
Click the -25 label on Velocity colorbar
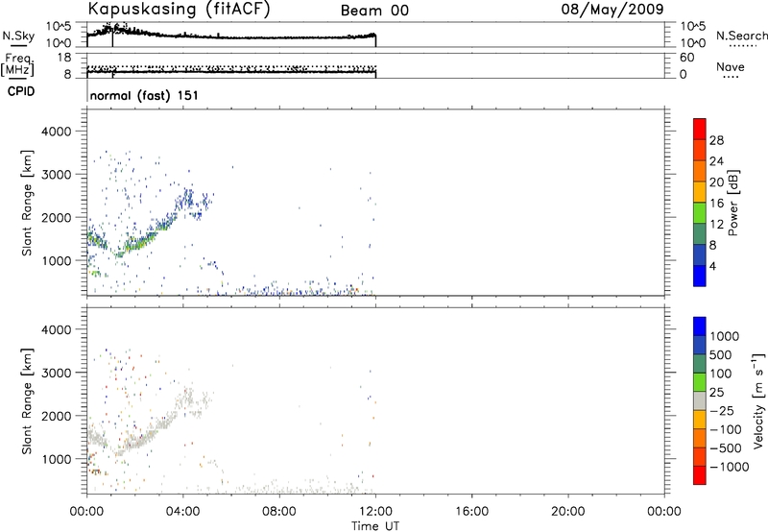coord(721,410)
